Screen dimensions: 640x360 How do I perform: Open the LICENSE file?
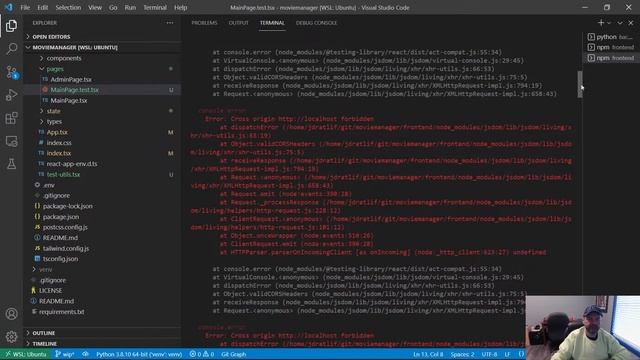click(x=102, y=291)
